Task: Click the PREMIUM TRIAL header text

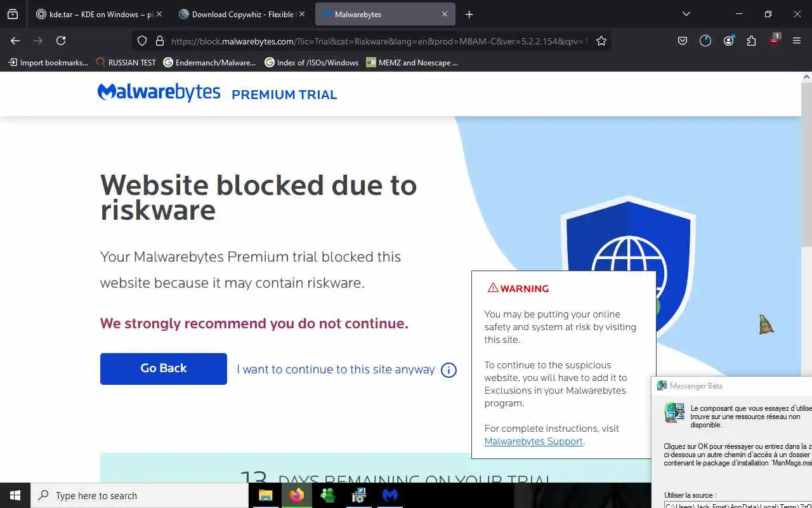Action: (x=284, y=95)
